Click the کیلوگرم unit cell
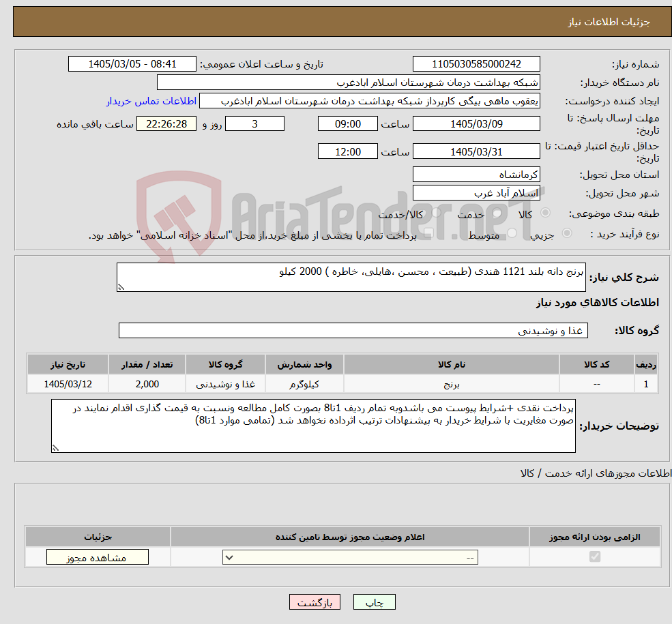Screen dimensions: 672x624 pyautogui.click(x=304, y=384)
